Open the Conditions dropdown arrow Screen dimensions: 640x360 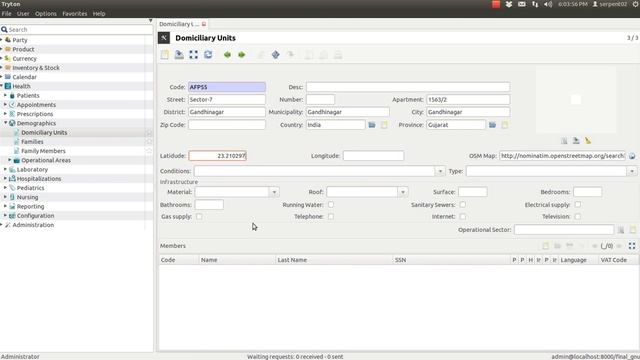(x=440, y=171)
